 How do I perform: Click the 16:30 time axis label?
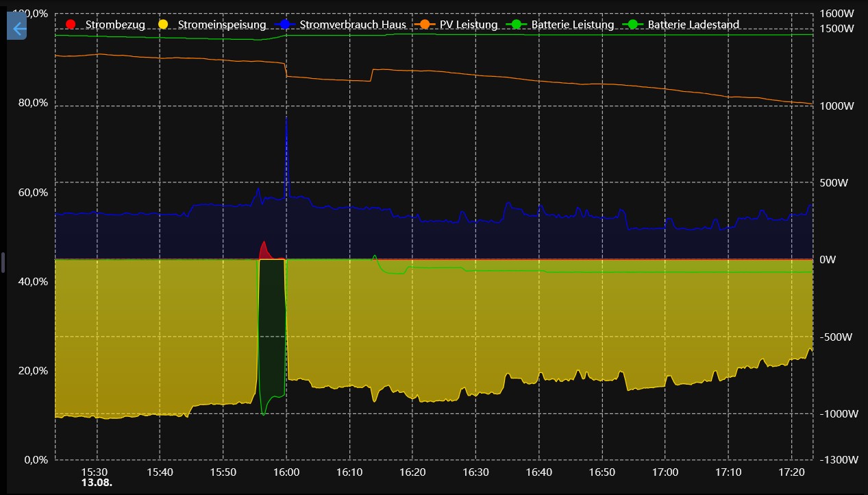coord(476,472)
